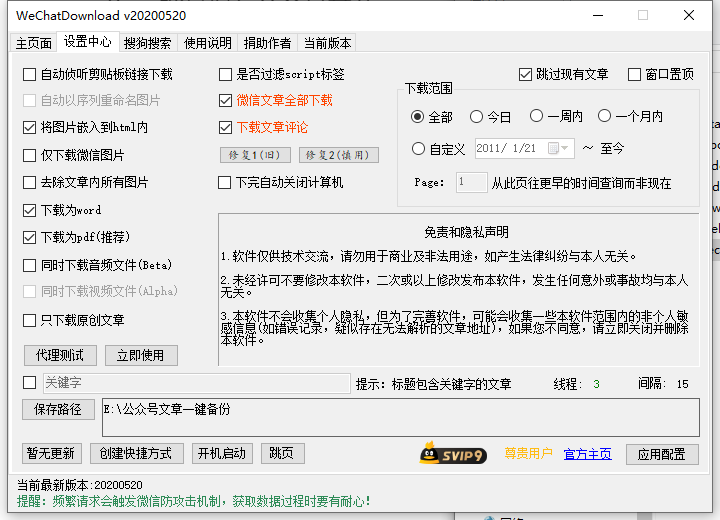Go to the 使用说明 tab
Screen dimensions: 720x520
pos(208,43)
